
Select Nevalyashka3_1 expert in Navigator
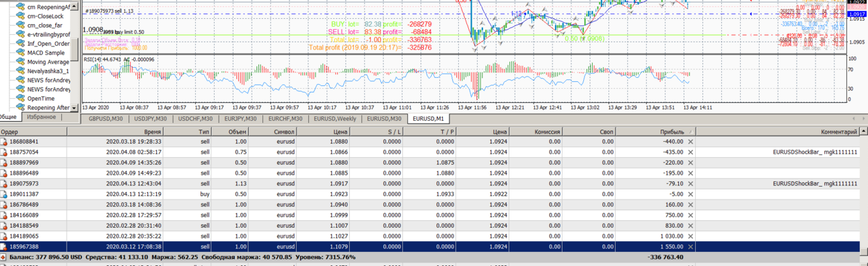48,71
